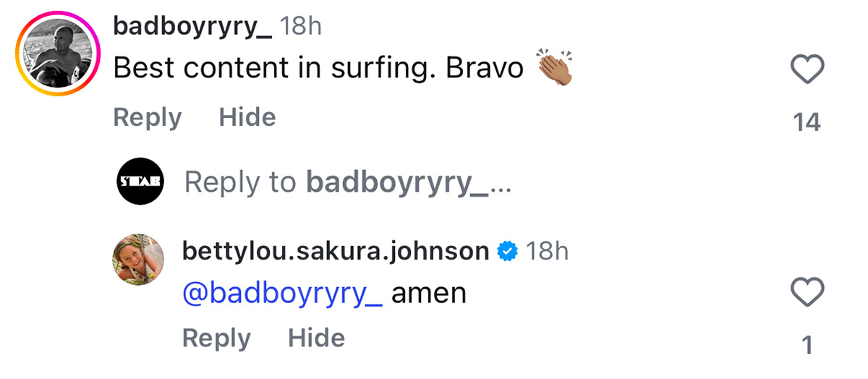View the 1 like count on the reply
Viewport: 868px width, 379px height.
(x=807, y=346)
